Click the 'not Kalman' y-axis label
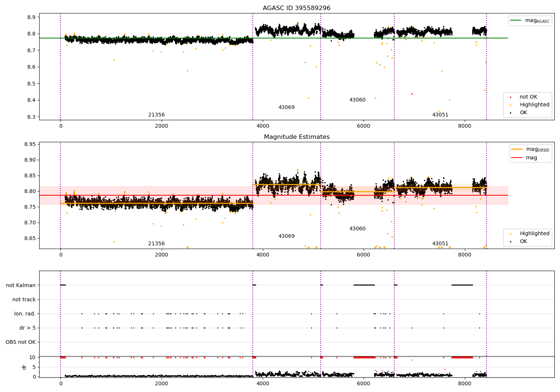The image size is (560, 392). (x=21, y=286)
